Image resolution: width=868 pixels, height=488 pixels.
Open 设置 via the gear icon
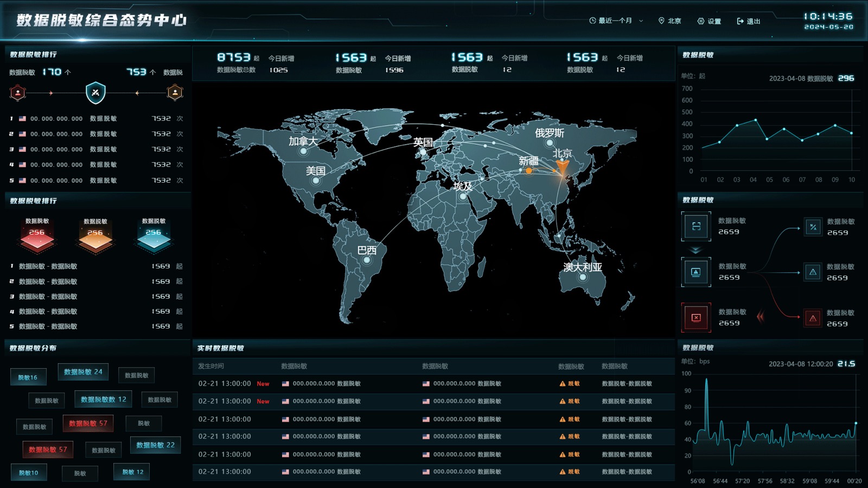[701, 21]
